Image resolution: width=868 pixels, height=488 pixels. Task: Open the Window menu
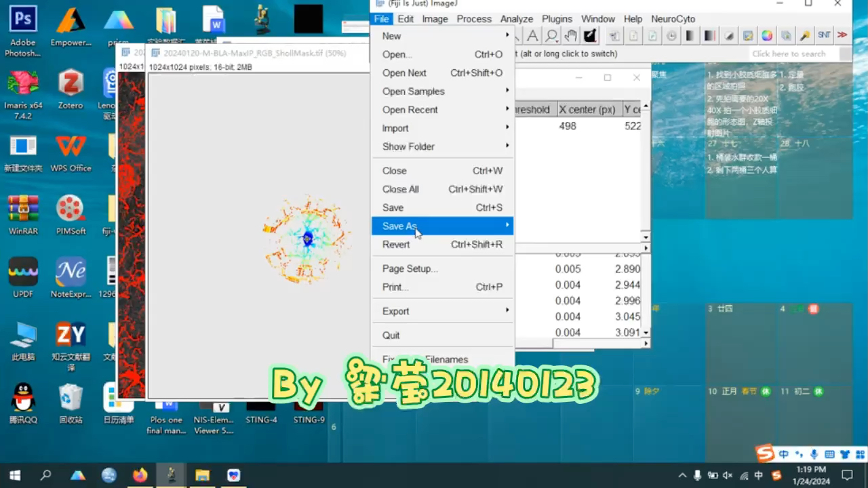pos(598,19)
